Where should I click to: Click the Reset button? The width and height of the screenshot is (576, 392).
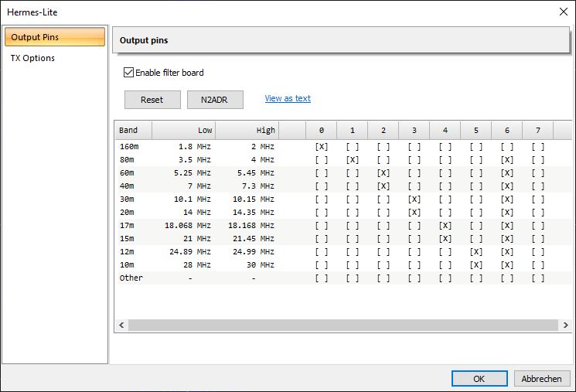(152, 100)
